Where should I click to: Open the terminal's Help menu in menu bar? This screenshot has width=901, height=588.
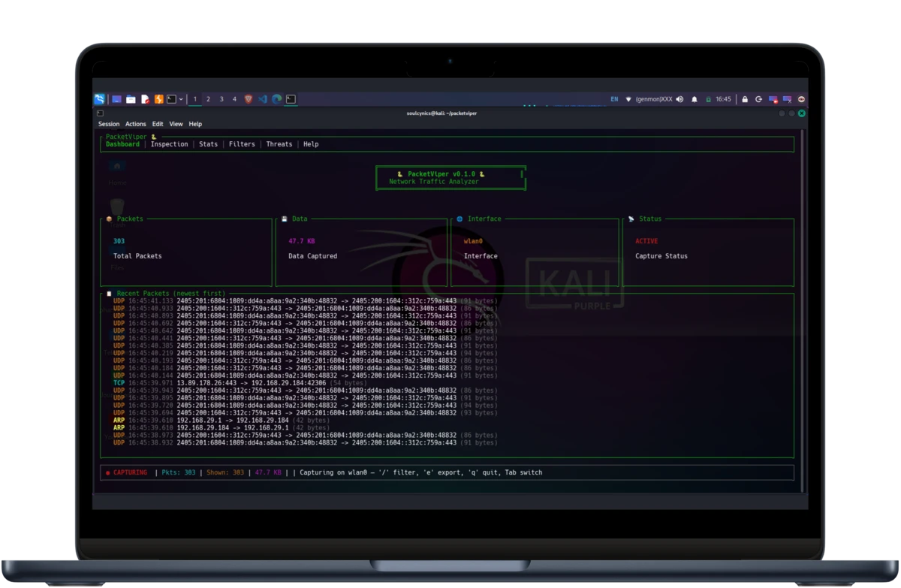pos(195,124)
